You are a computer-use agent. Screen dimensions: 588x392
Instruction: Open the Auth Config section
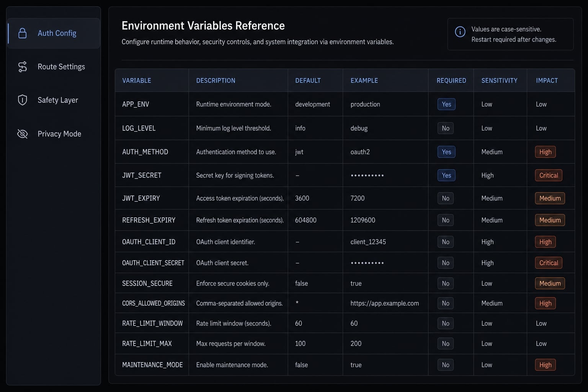pos(54,33)
